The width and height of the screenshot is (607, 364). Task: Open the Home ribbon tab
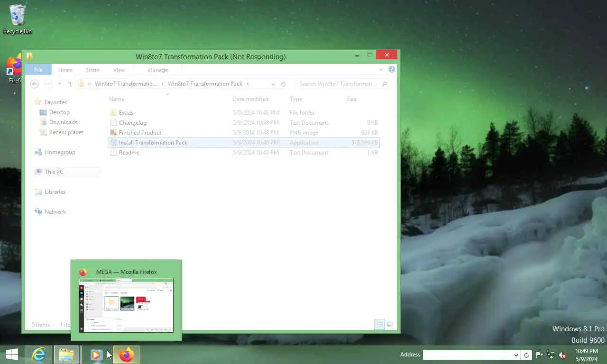65,70
